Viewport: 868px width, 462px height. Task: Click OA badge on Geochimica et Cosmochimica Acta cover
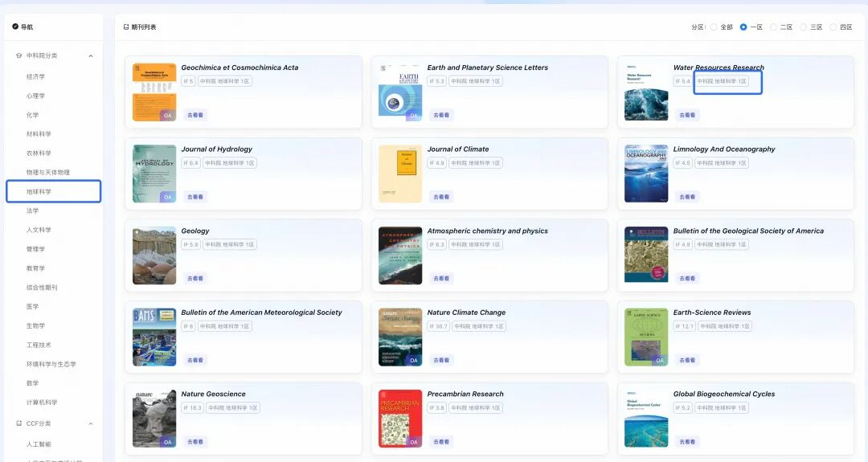(168, 115)
